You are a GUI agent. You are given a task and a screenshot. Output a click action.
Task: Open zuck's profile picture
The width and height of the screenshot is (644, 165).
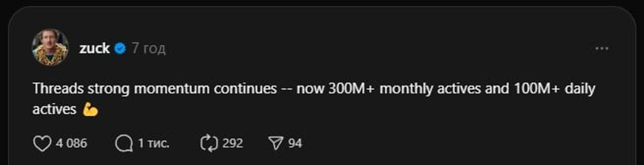(50, 47)
